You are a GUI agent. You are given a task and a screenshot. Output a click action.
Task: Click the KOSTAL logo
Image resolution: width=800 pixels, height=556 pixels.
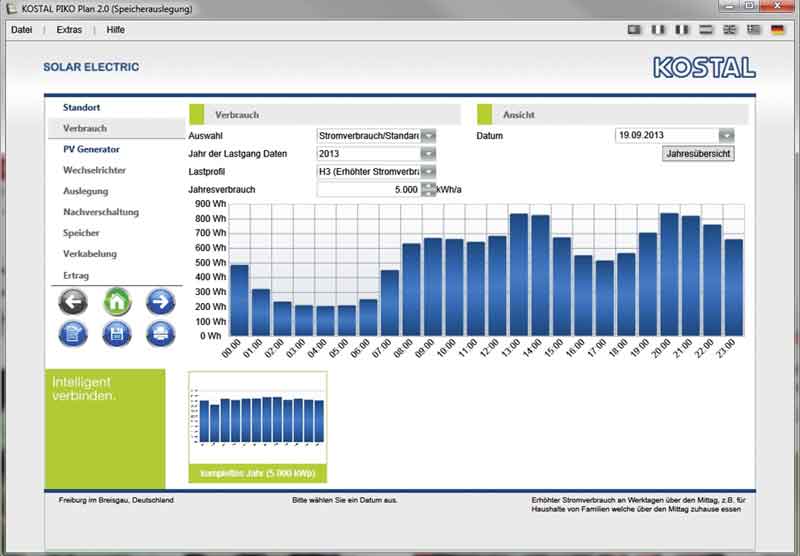click(x=704, y=67)
